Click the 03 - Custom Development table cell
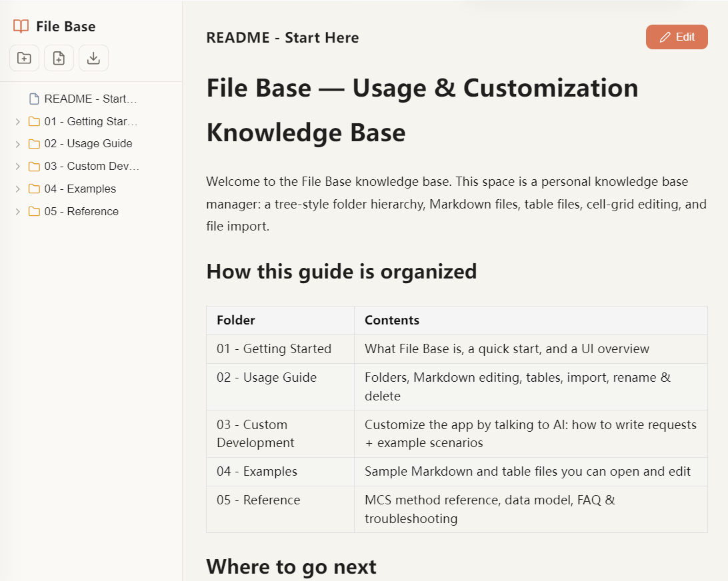Image resolution: width=728 pixels, height=581 pixels. [x=281, y=434]
